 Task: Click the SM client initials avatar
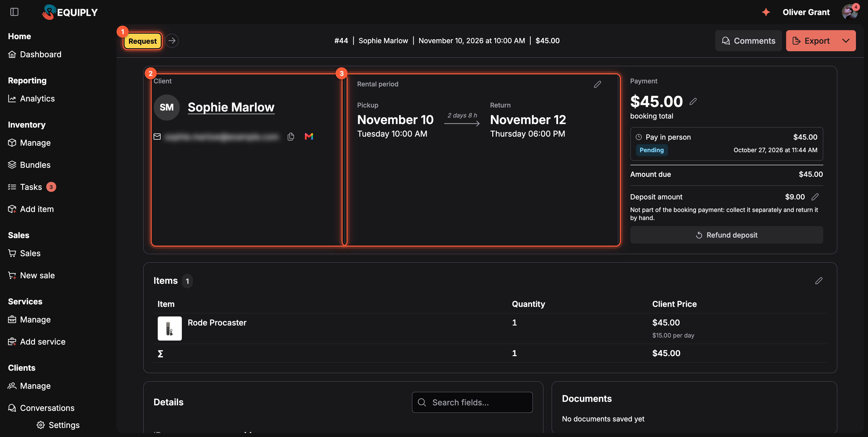167,107
